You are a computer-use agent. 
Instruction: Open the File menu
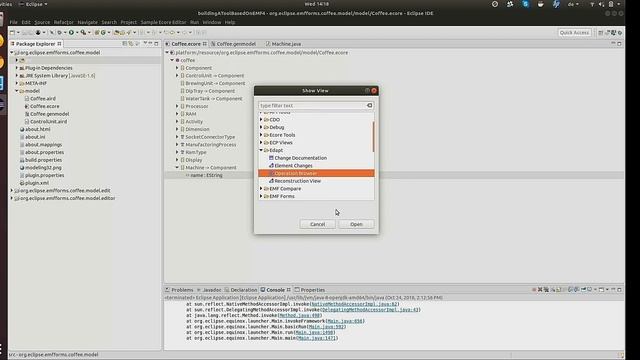(x=13, y=22)
